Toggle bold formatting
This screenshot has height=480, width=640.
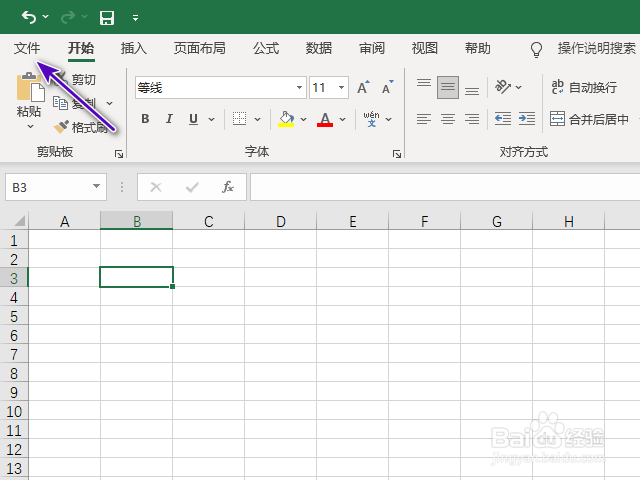[145, 119]
